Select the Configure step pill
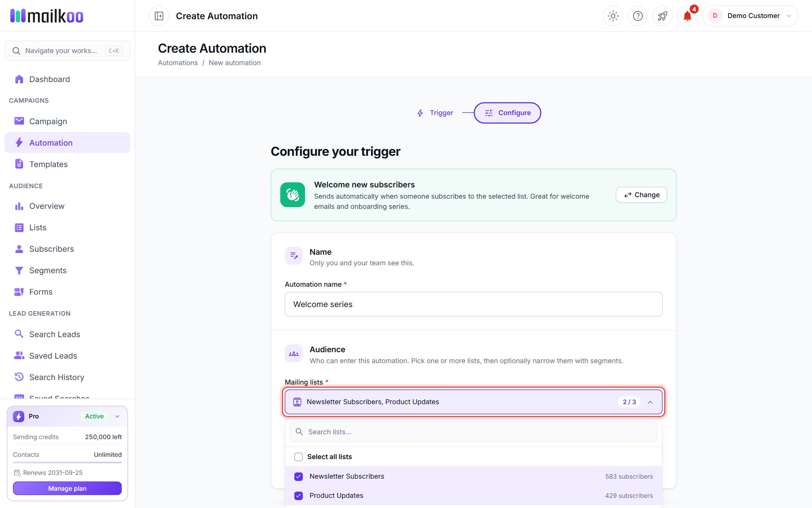Viewport: 812px width, 508px height. [x=507, y=113]
